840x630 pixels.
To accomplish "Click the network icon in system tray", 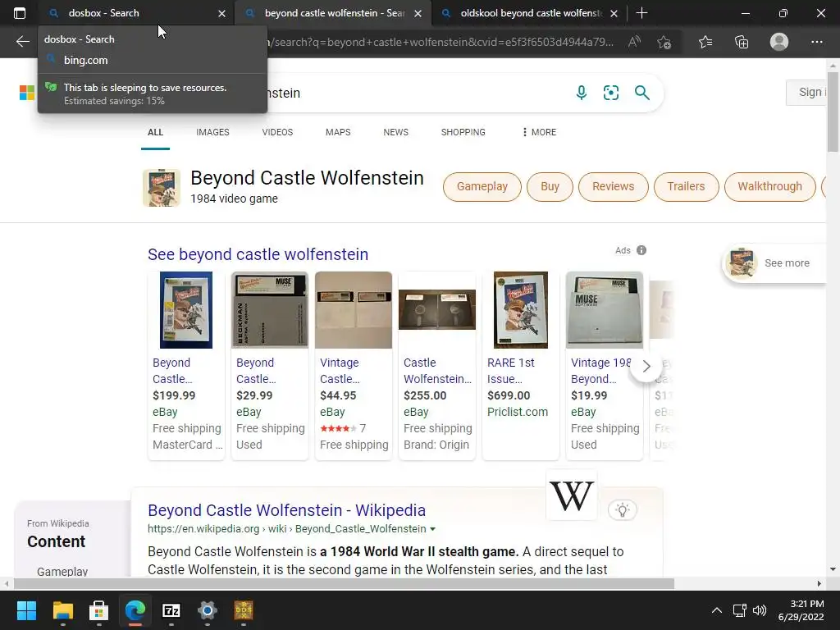I will [x=740, y=610].
